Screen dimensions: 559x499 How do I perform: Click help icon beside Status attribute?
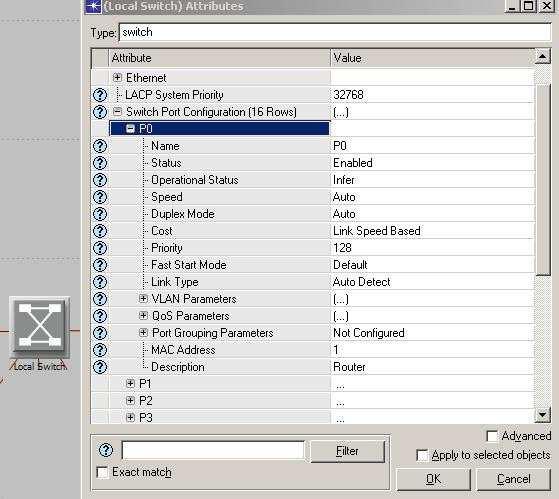pyautogui.click(x=100, y=163)
